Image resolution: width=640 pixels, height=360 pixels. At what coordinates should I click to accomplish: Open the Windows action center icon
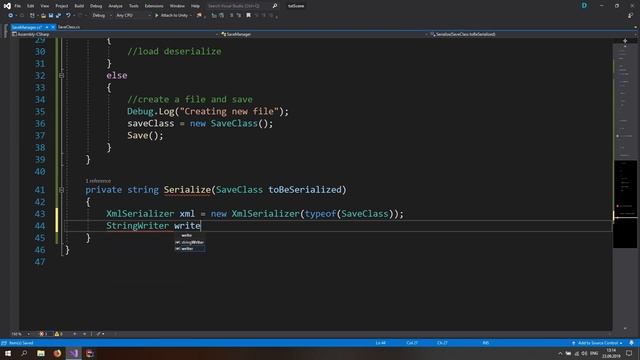tap(629, 353)
